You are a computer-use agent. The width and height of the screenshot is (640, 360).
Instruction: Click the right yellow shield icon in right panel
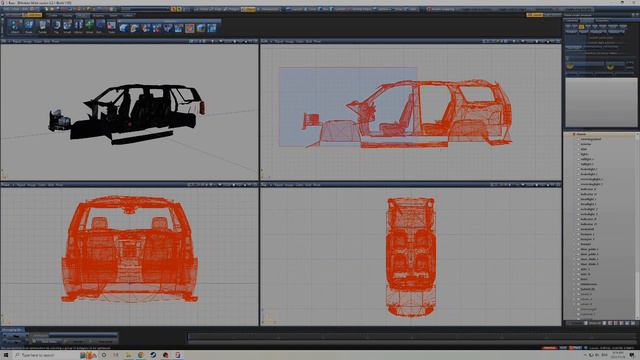(610, 66)
